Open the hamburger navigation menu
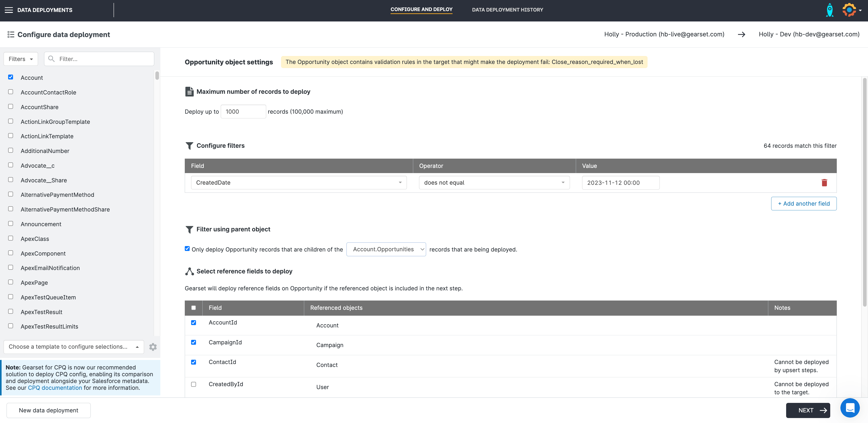The width and height of the screenshot is (868, 423). (9, 10)
